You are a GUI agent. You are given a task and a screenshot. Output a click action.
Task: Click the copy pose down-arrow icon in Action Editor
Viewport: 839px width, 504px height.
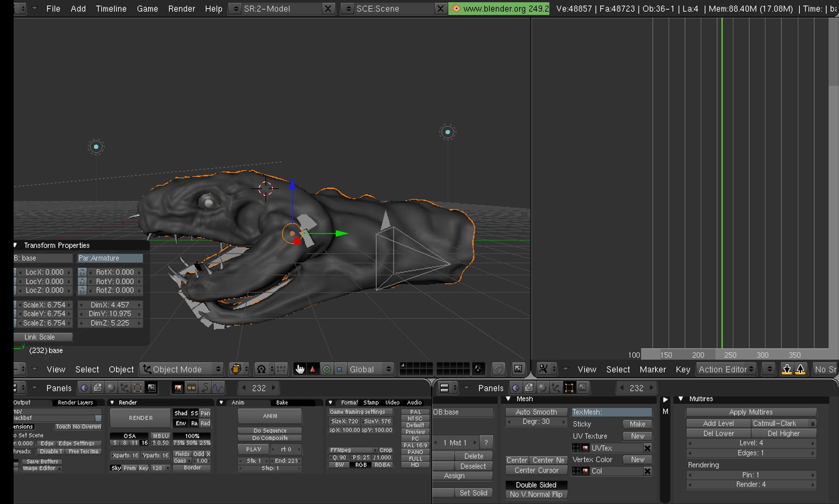787,369
